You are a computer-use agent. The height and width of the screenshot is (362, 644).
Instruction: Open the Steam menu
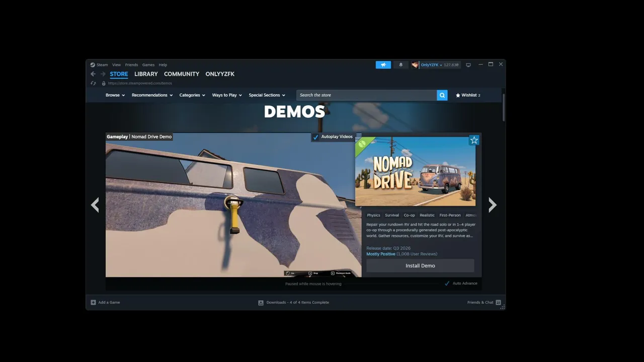[x=102, y=65]
